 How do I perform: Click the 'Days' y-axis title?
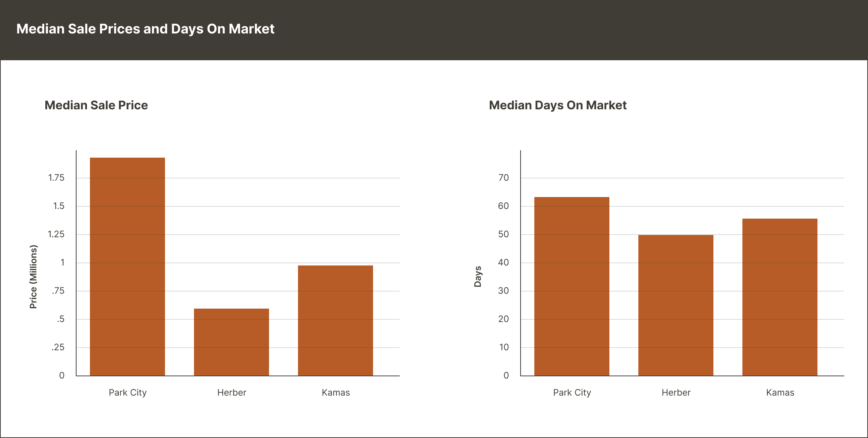(x=478, y=277)
